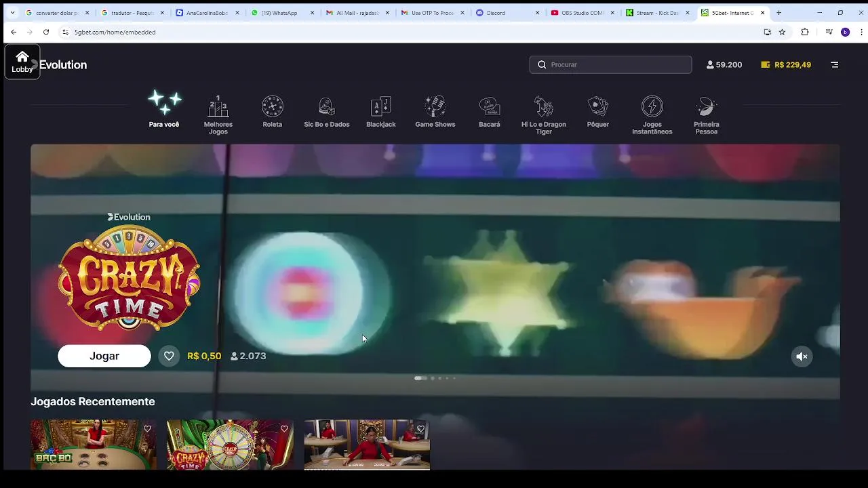Unmute the banner video sound

tap(802, 356)
